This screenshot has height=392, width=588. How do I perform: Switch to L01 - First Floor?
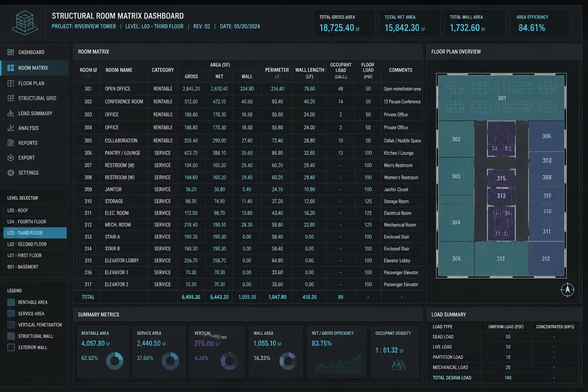click(35, 255)
